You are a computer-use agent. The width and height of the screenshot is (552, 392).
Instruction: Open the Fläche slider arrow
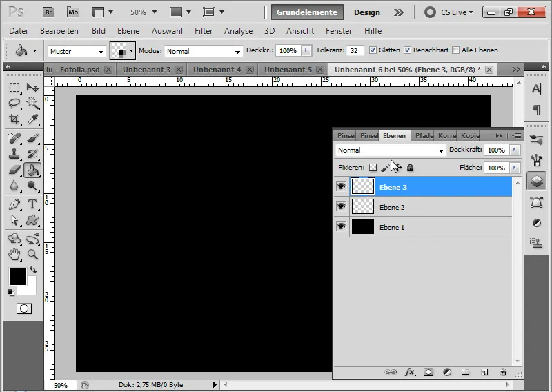(514, 168)
